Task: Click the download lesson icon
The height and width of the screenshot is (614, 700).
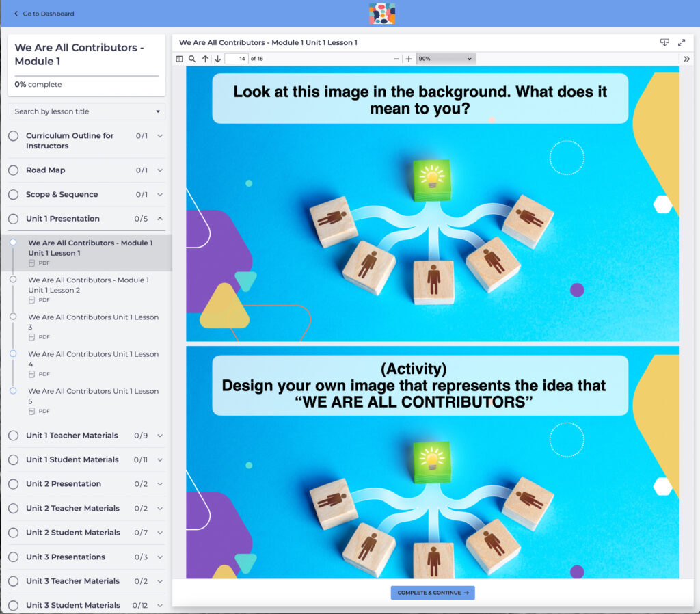Action: pyautogui.click(x=664, y=42)
